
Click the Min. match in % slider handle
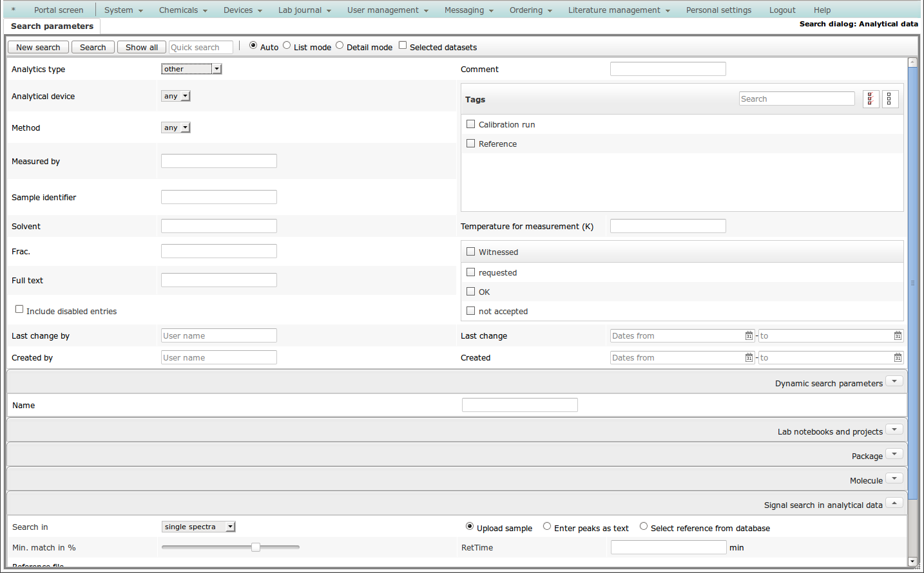click(256, 547)
